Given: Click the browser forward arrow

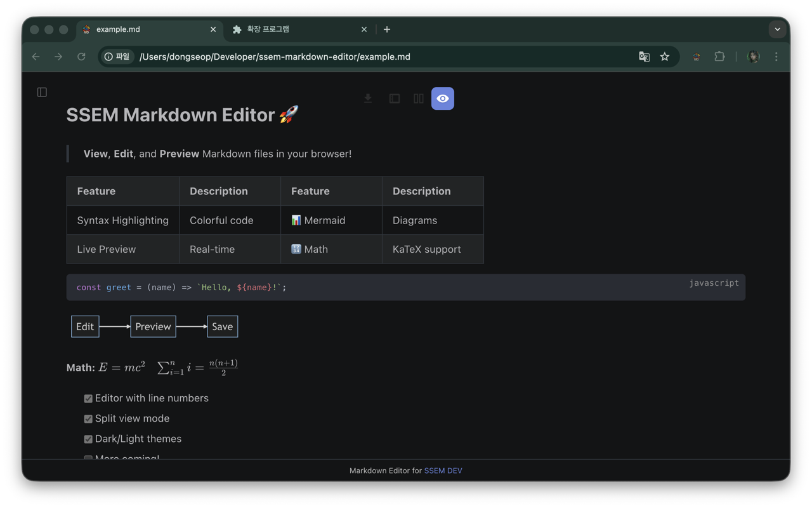Looking at the screenshot, I should 58,57.
